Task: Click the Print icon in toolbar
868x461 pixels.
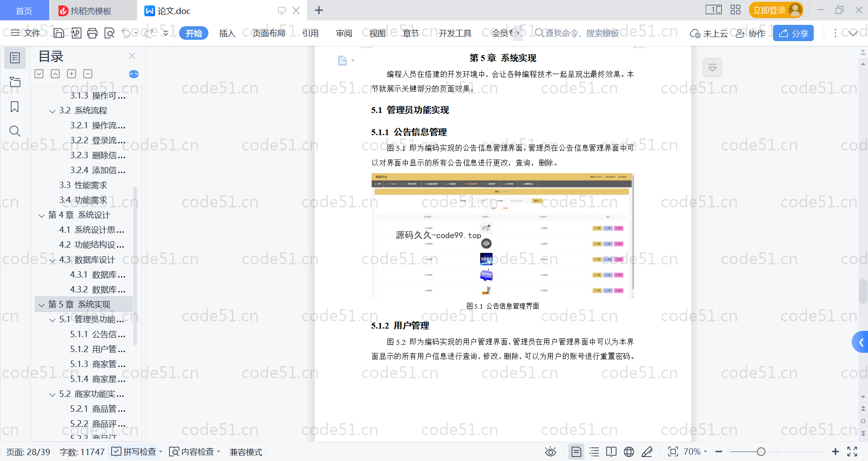Action: (x=92, y=33)
